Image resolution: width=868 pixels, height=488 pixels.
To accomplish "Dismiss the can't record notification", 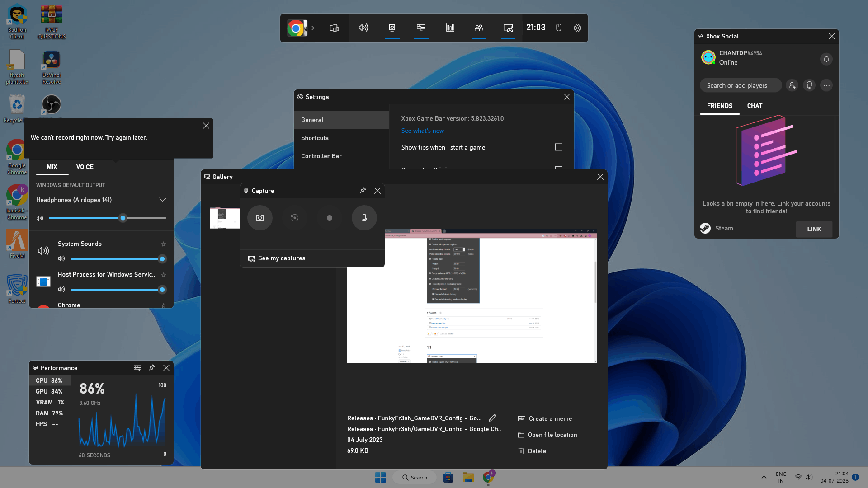I will tap(206, 126).
